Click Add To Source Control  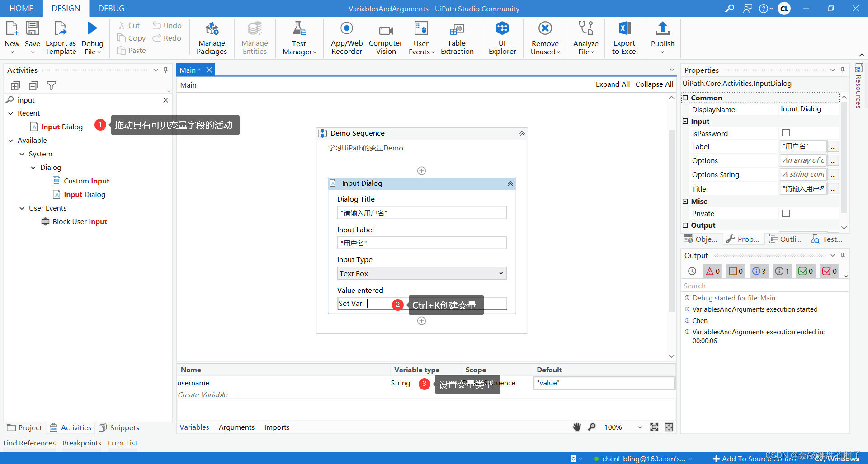coord(755,459)
